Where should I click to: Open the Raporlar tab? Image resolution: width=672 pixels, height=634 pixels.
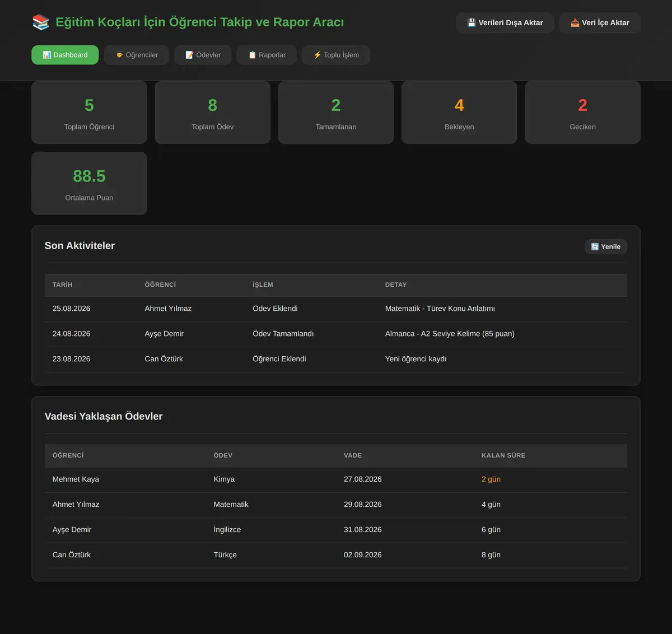[x=267, y=55]
